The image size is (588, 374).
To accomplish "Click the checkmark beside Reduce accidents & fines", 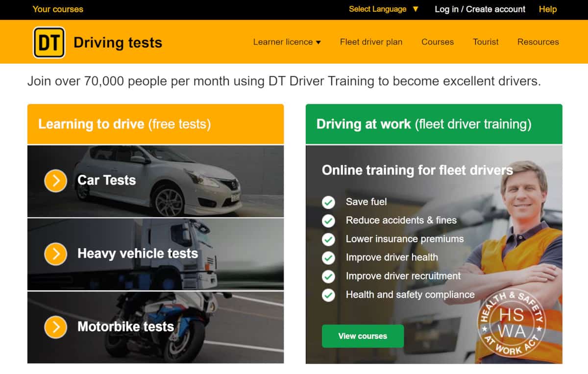I will coord(328,221).
